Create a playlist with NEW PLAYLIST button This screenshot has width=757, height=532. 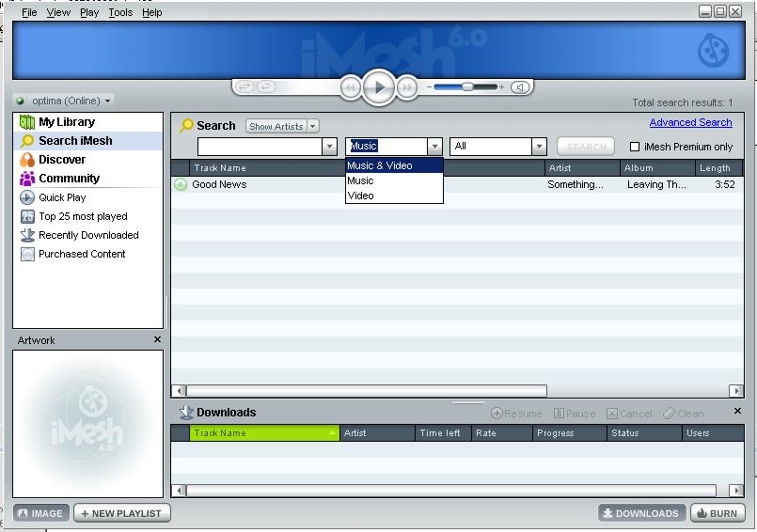[121, 513]
